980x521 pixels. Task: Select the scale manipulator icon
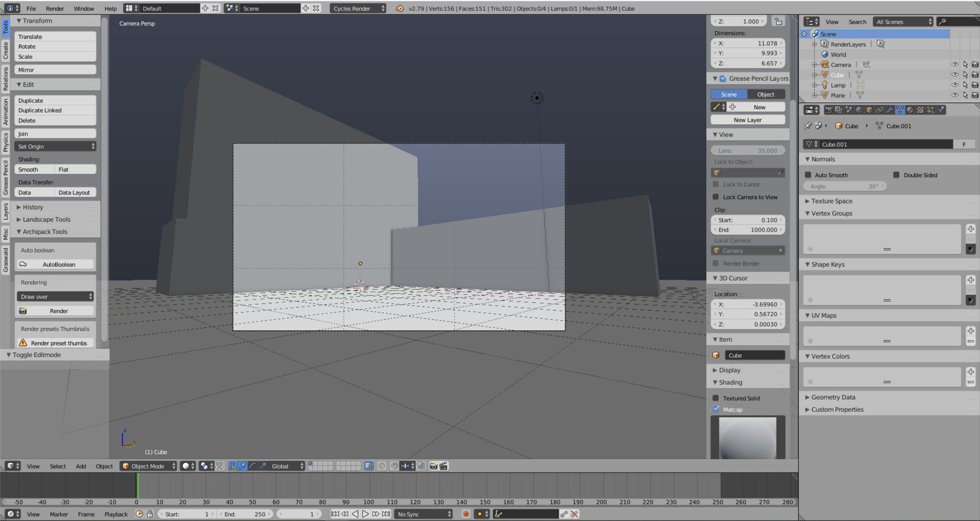263,466
